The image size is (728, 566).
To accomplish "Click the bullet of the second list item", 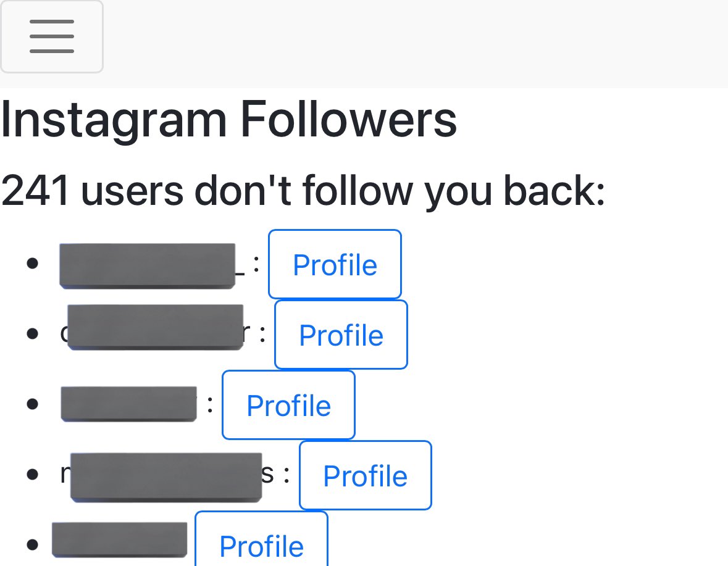I will pyautogui.click(x=33, y=335).
